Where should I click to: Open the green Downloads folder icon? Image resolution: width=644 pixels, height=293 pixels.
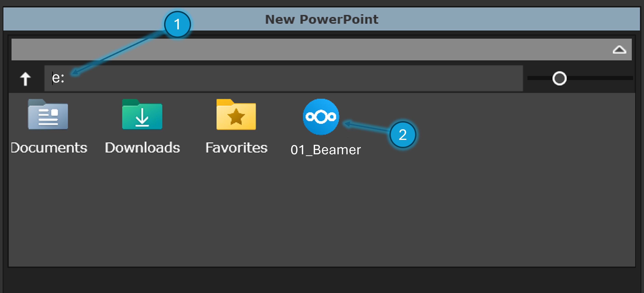[x=142, y=115]
